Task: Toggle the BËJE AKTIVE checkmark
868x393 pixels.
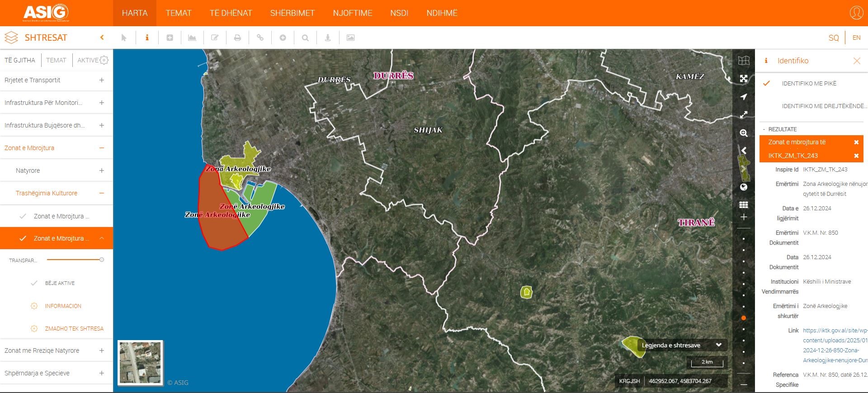Action: [34, 283]
